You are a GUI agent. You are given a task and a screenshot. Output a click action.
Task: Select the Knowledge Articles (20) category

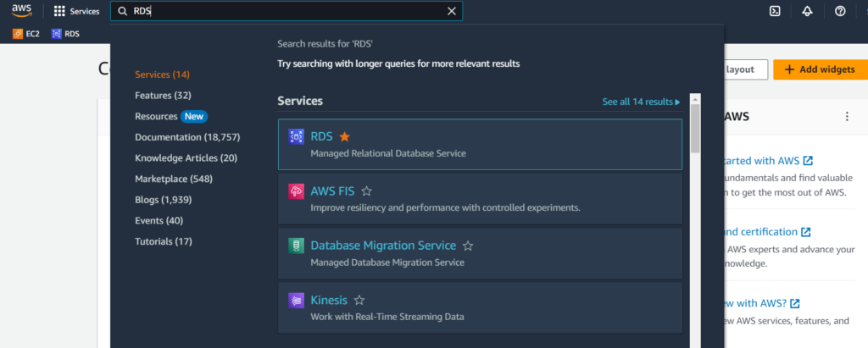(186, 158)
